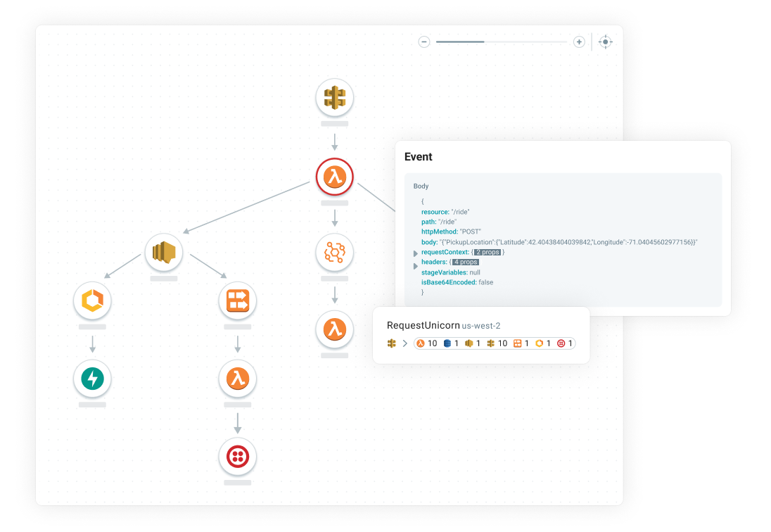Screen dimensions: 771x532
Task: Select the path "/ride" line
Action: pos(439,222)
